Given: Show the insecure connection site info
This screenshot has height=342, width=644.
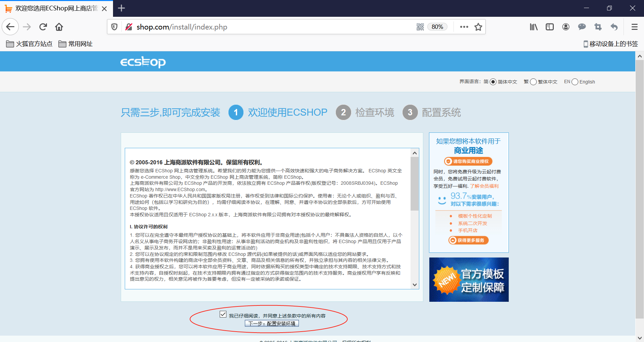Looking at the screenshot, I should (128, 27).
